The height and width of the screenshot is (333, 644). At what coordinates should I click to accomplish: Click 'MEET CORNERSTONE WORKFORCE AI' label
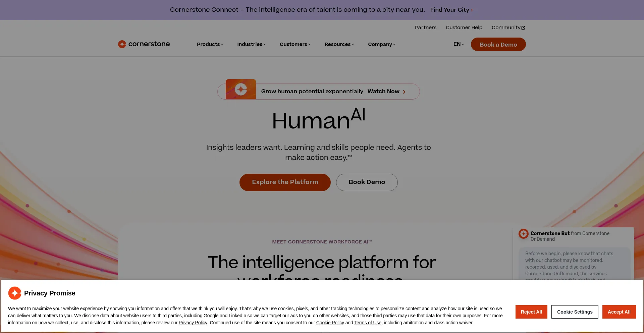[x=322, y=242]
